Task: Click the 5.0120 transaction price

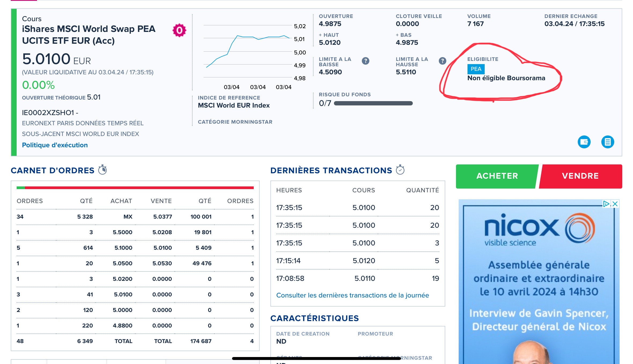Action: [364, 261]
